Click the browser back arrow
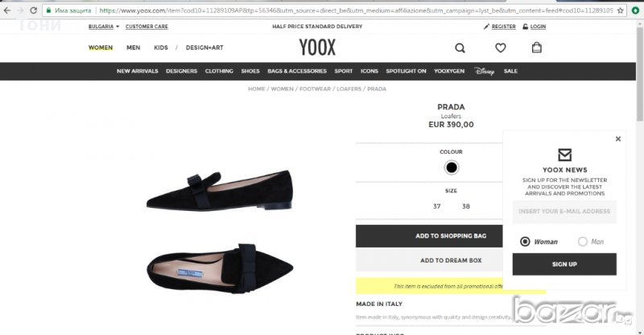This screenshot has height=335, width=644. (7, 11)
